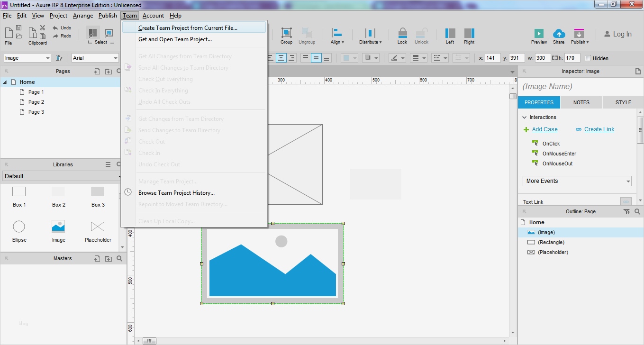644x345 pixels.
Task: Add a folder in Masters panel
Action: pyautogui.click(x=109, y=259)
